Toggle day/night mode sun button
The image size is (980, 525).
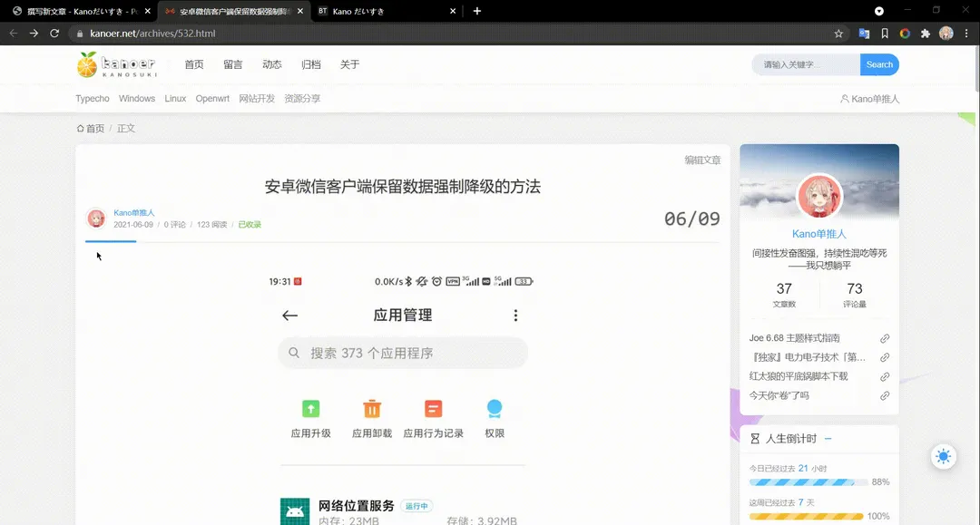tap(943, 456)
